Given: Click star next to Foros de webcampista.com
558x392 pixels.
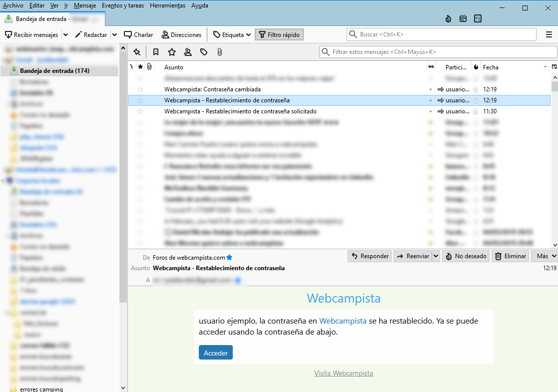Looking at the screenshot, I should pyautogui.click(x=229, y=258).
